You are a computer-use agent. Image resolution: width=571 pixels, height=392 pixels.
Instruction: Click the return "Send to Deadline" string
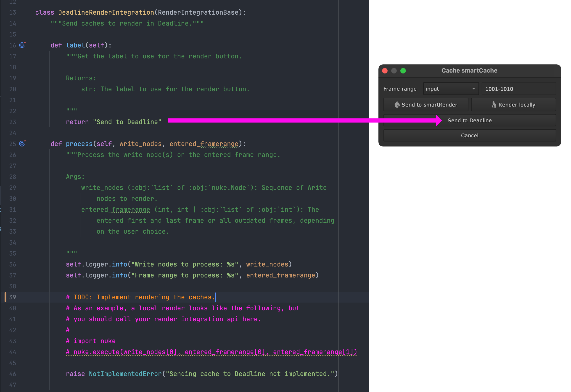(x=127, y=122)
